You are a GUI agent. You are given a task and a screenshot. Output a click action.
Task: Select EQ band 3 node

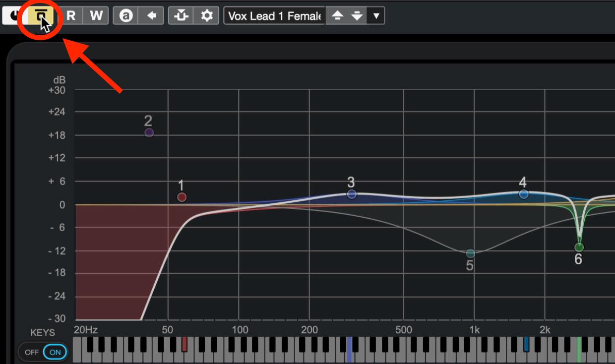tap(352, 194)
